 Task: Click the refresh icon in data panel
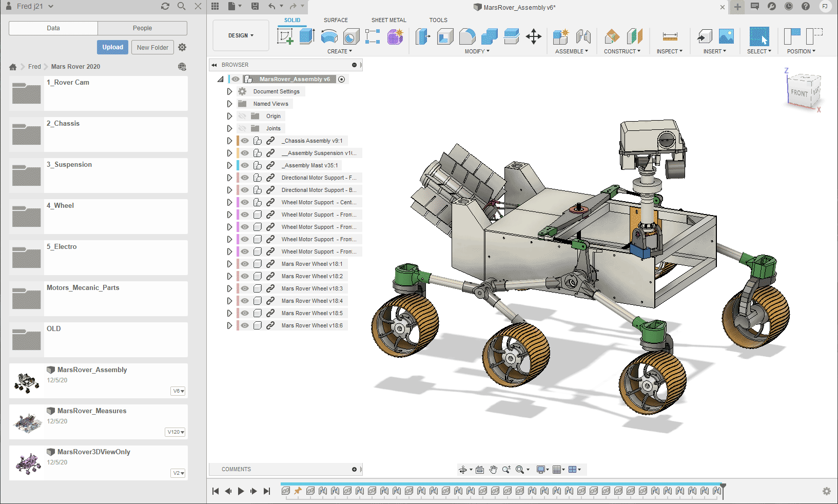tap(165, 6)
